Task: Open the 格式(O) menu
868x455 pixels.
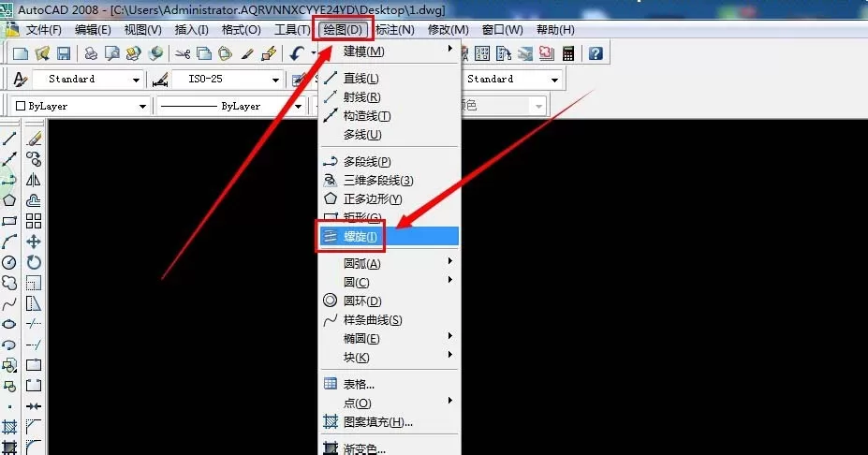Action: 241,30
